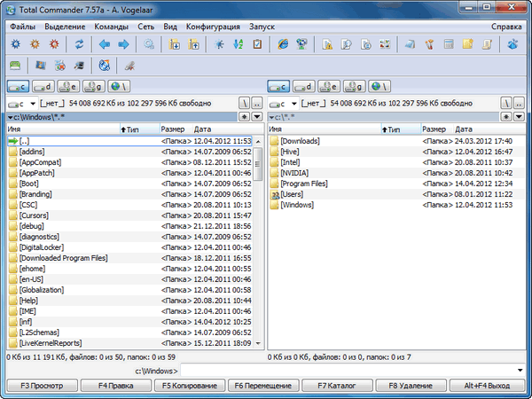Click the Internet Explorer icon in toolbar
Image resolution: width=532 pixels, height=399 pixels.
coord(284,43)
